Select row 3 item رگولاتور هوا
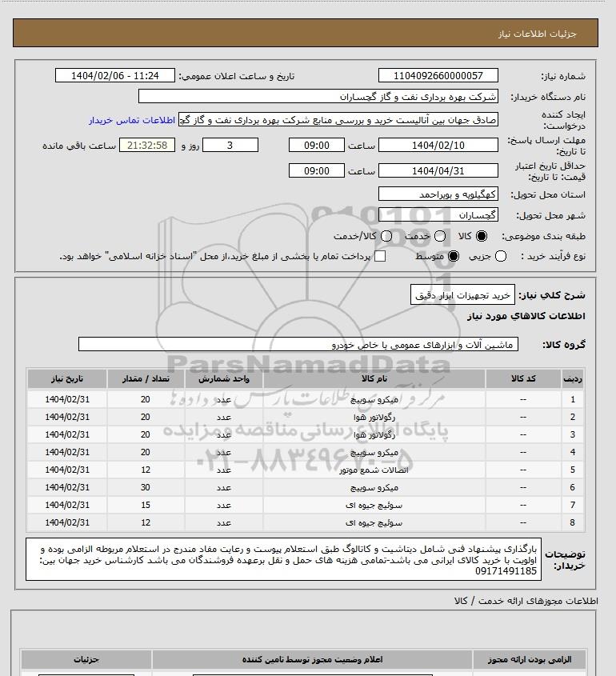The width and height of the screenshot is (616, 676). pyautogui.click(x=374, y=435)
